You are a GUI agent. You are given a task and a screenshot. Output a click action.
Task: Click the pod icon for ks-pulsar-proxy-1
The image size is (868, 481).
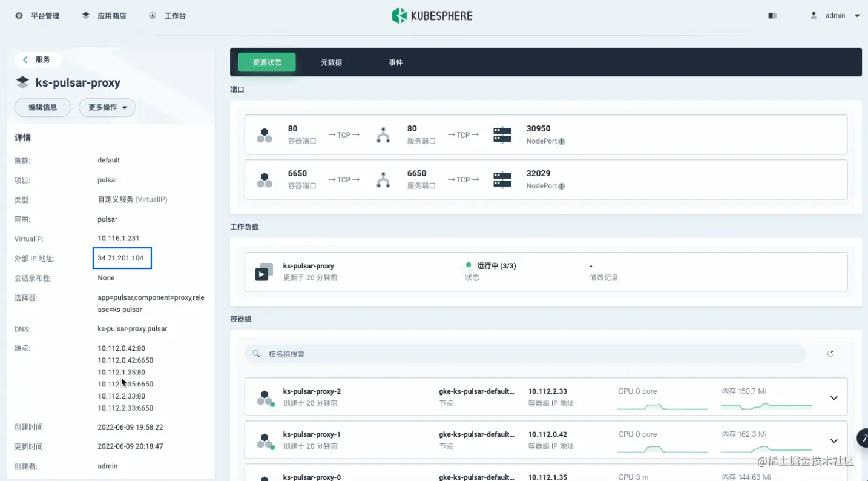pos(265,441)
